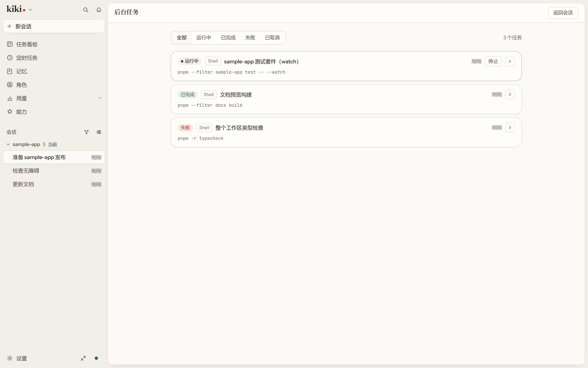
Task: Click the 已完成 status badge on 文档预览构建
Action: (187, 94)
